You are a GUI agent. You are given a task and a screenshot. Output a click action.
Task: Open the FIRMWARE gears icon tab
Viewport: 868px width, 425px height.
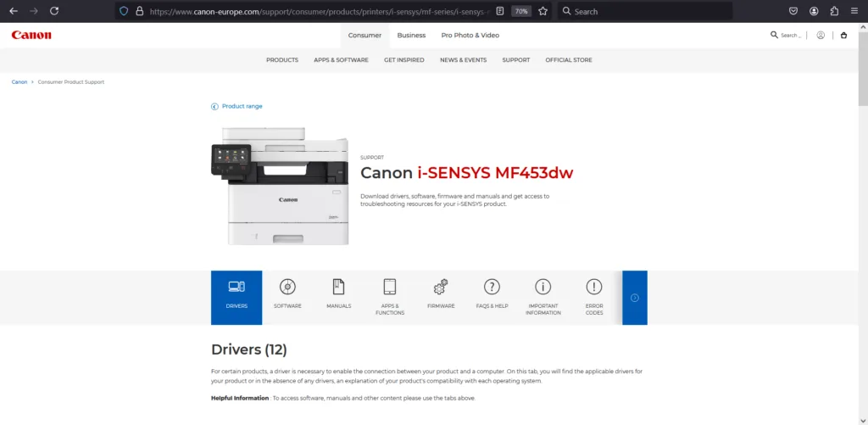(441, 298)
